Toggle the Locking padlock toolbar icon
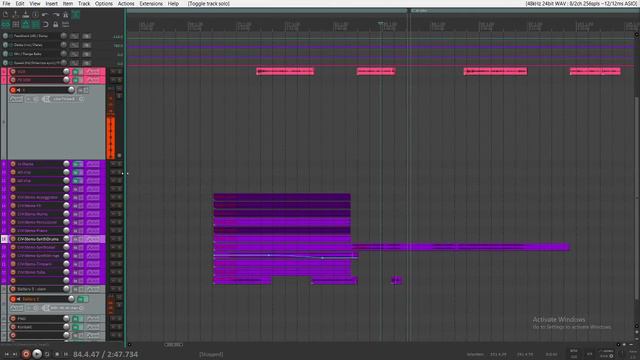Screen dimensions: 640x360 coord(56,24)
